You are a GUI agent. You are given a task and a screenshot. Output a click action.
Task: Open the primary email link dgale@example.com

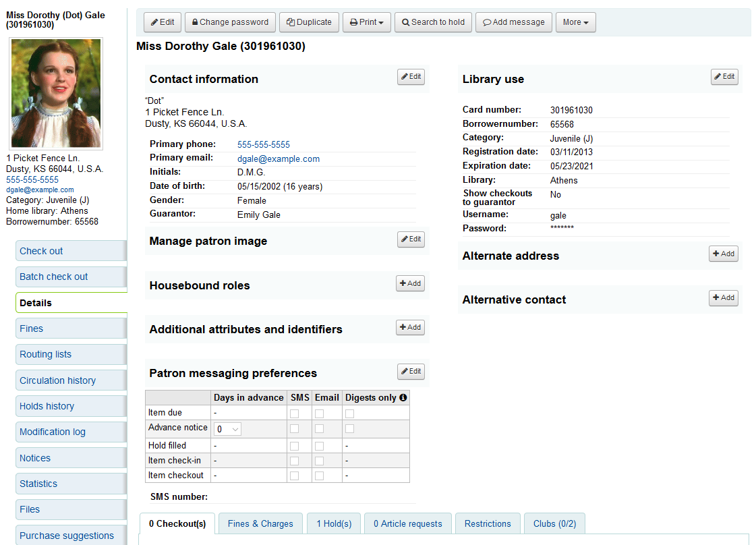click(x=279, y=159)
